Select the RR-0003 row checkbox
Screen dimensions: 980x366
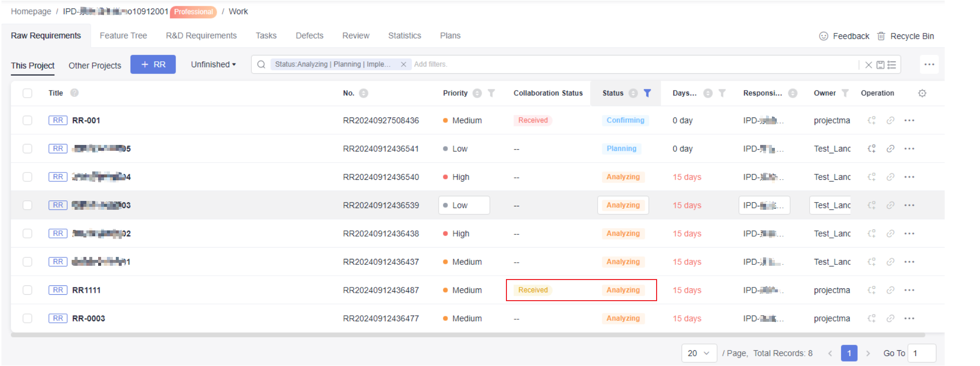(27, 319)
